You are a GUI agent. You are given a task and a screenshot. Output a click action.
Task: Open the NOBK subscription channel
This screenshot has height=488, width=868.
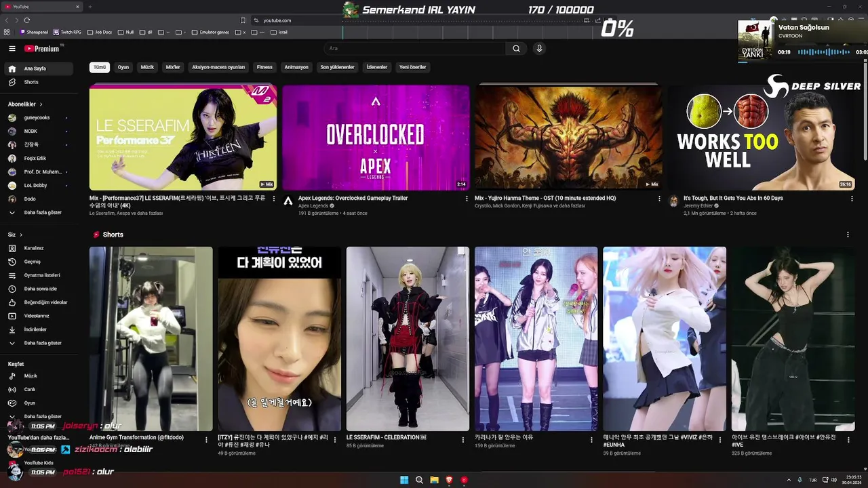[x=39, y=131]
